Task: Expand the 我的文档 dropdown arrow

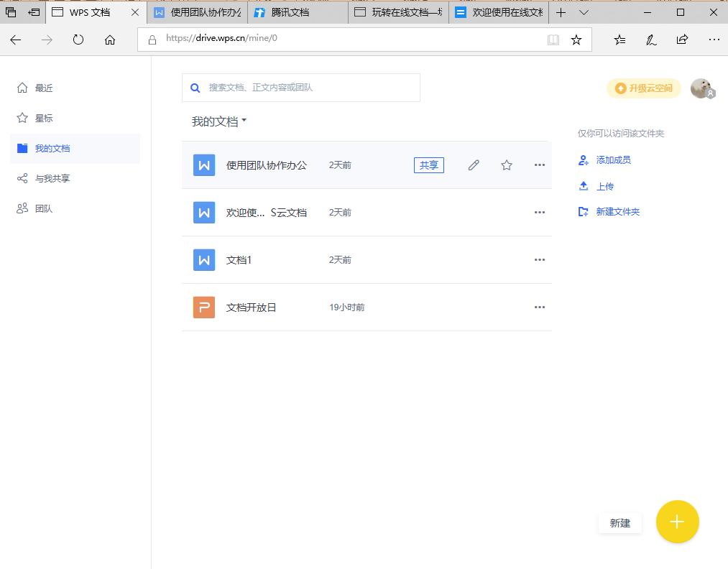Action: (x=244, y=121)
